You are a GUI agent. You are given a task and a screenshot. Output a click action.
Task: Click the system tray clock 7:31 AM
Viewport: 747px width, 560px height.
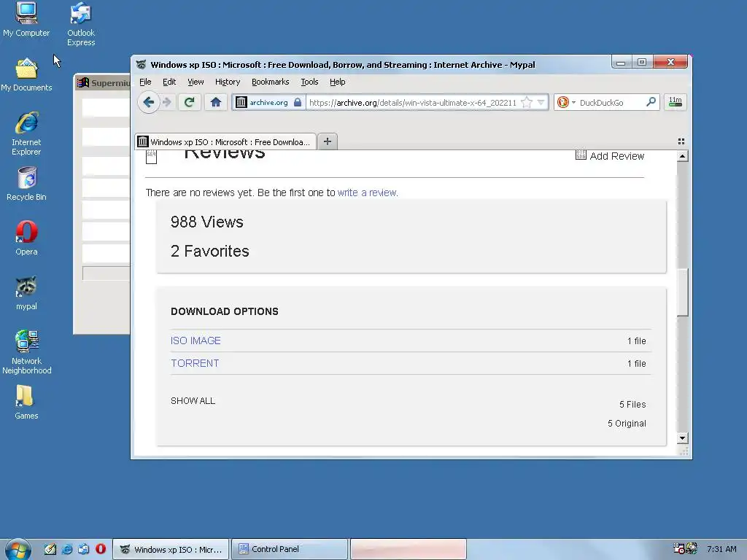tap(721, 549)
